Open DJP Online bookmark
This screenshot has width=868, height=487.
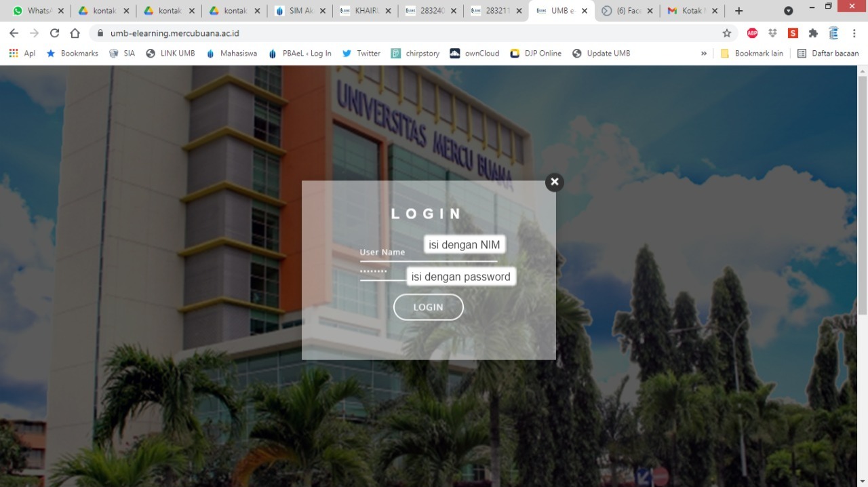536,53
